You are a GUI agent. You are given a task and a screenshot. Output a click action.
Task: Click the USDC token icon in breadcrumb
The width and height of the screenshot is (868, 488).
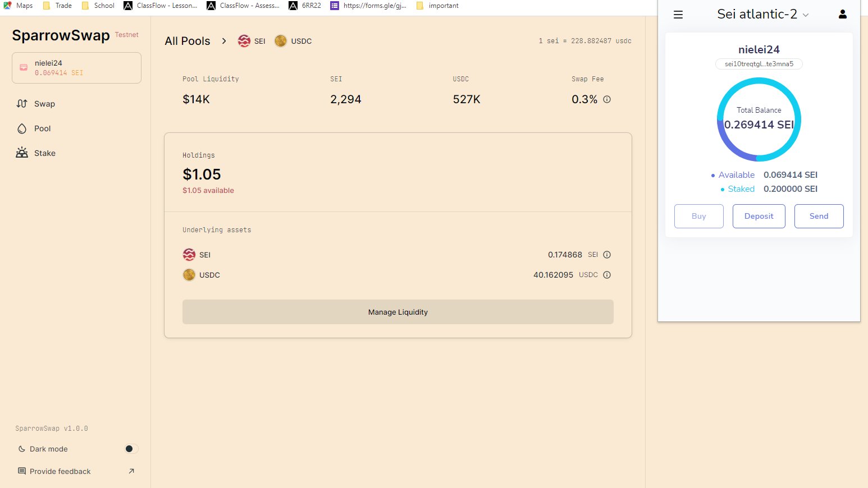[281, 41]
